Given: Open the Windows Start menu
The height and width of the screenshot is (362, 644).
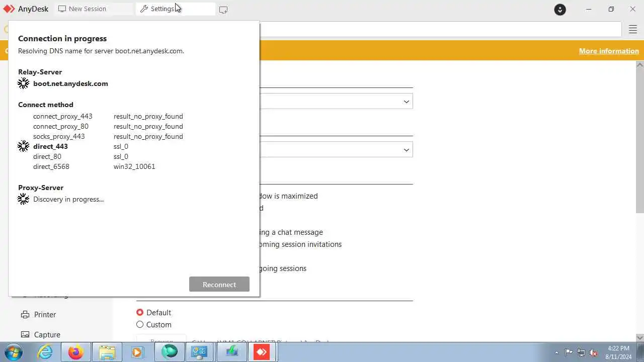Looking at the screenshot, I should point(14,352).
